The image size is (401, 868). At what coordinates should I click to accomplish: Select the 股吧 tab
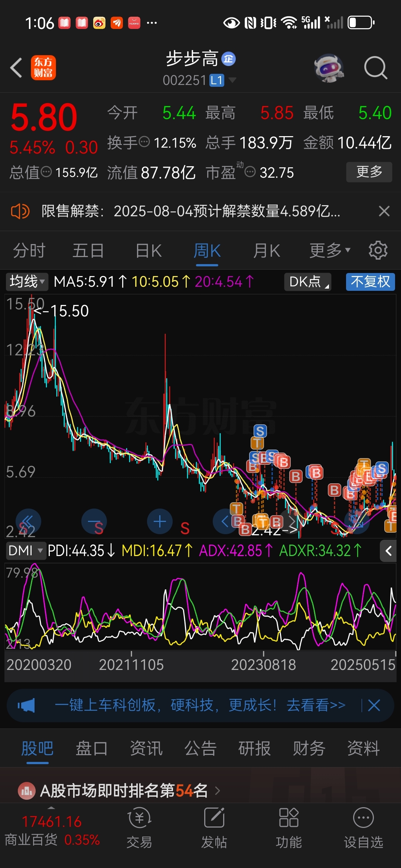pos(37,748)
